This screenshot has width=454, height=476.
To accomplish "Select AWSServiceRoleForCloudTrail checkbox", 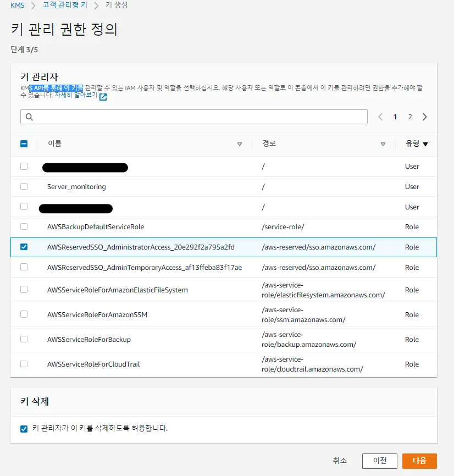I will 24,364.
